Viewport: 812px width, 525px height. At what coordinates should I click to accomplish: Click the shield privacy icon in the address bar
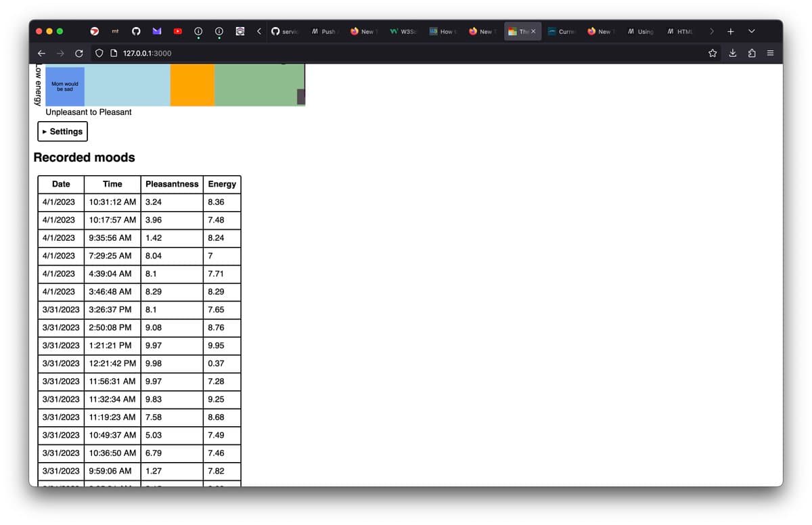99,53
